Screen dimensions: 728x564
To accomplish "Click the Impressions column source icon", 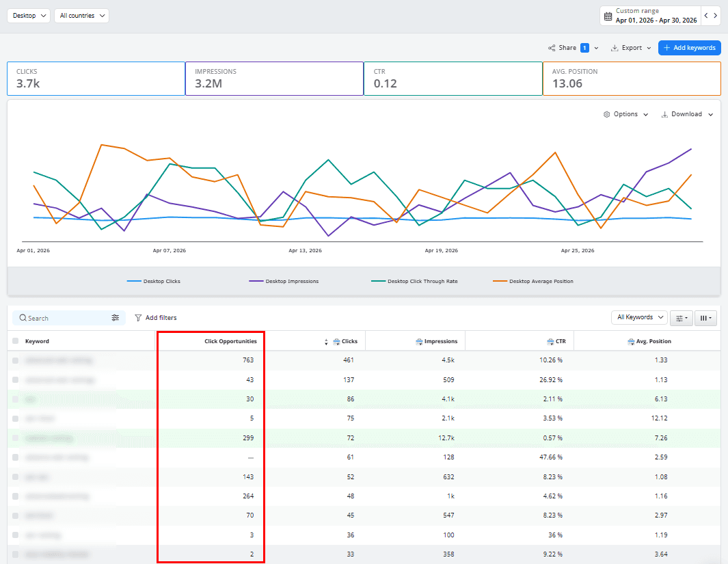I will [419, 342].
